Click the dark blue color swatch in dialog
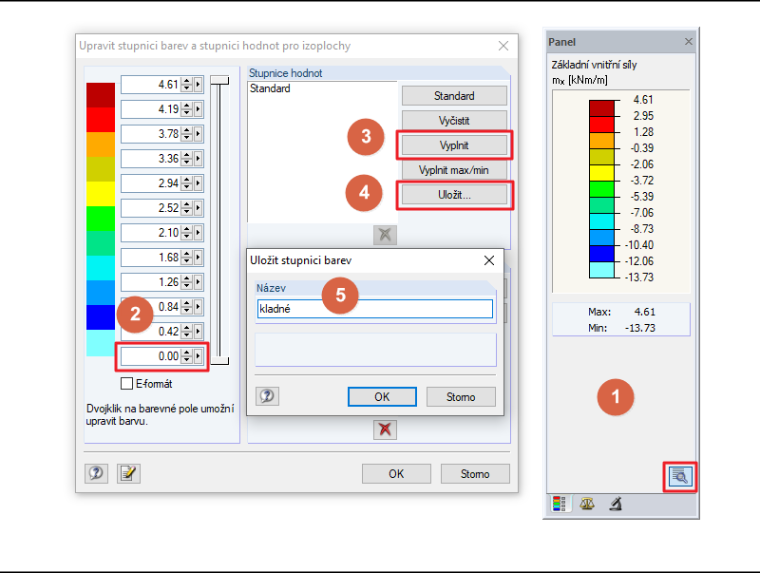Screen dimensions: 760x573 coord(100,318)
